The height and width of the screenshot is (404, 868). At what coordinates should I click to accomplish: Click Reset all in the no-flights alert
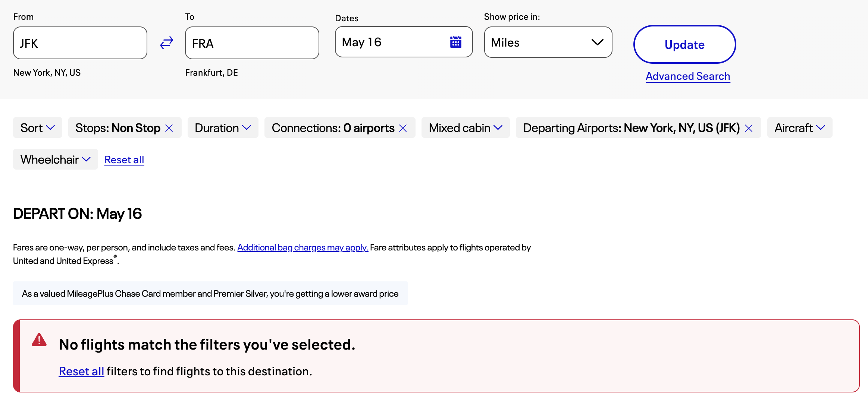click(81, 371)
